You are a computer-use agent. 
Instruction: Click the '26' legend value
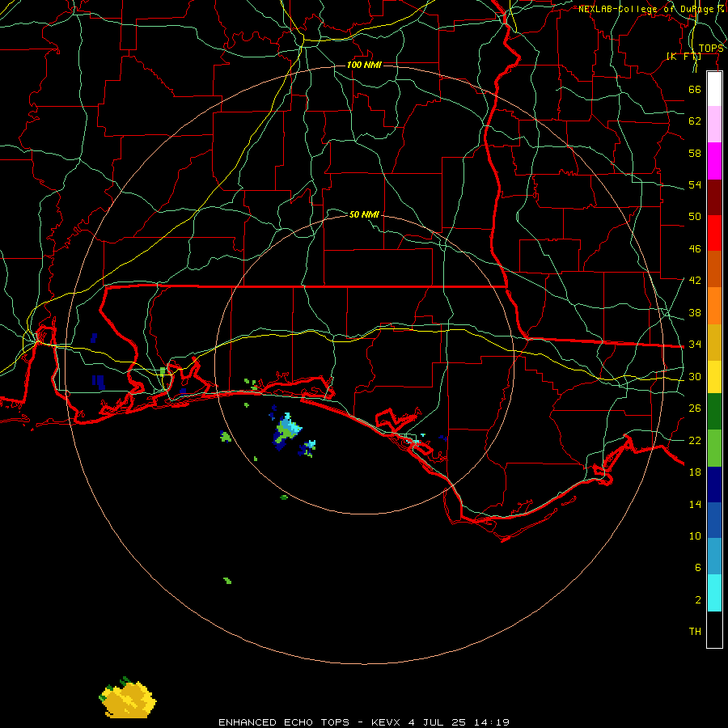pos(695,408)
